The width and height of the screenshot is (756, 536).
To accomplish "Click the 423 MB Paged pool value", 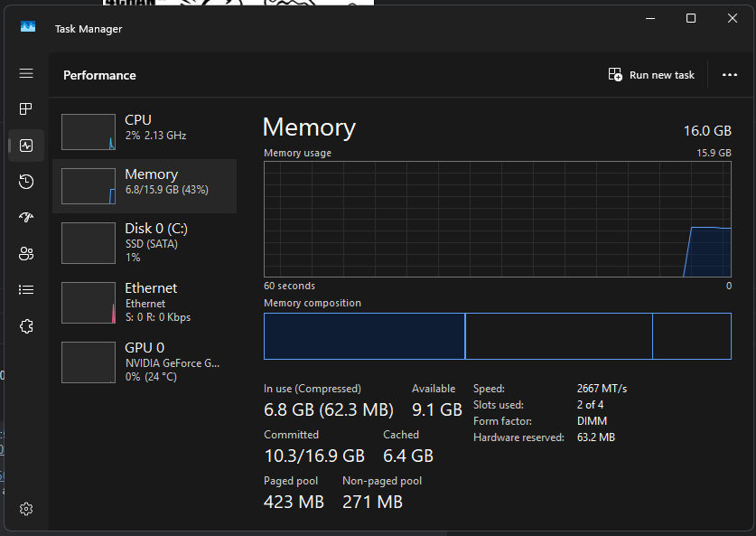I will 294,503.
